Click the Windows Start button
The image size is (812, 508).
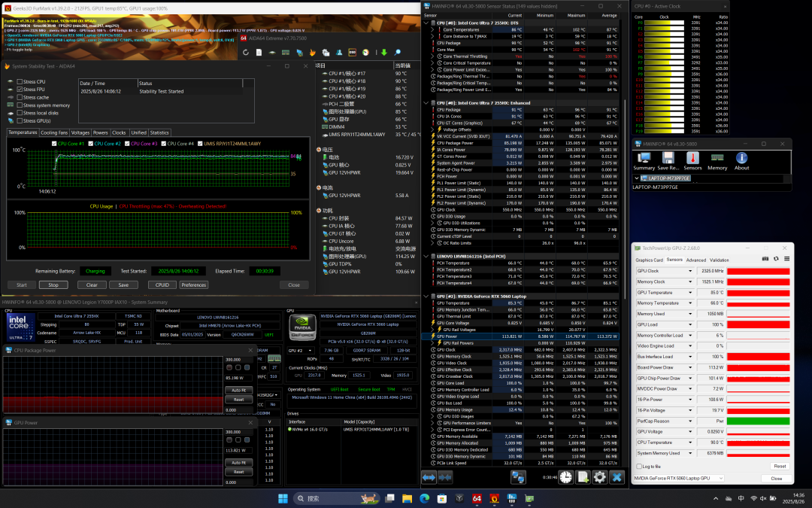point(283,499)
